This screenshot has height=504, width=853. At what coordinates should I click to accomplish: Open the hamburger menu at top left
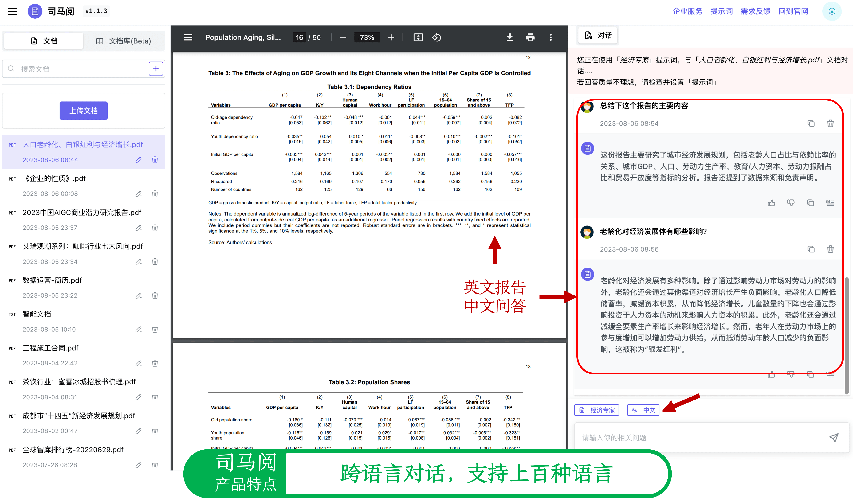12,11
